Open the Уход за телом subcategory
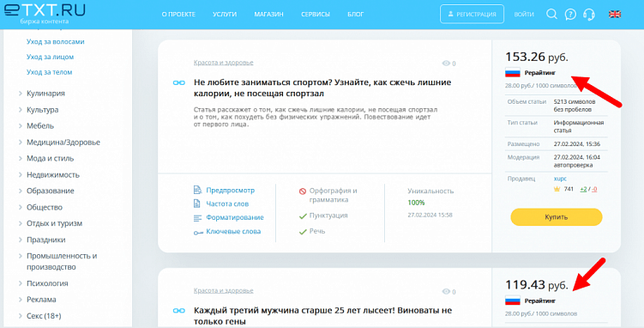Image resolution: width=644 pixels, height=328 pixels. [x=49, y=72]
